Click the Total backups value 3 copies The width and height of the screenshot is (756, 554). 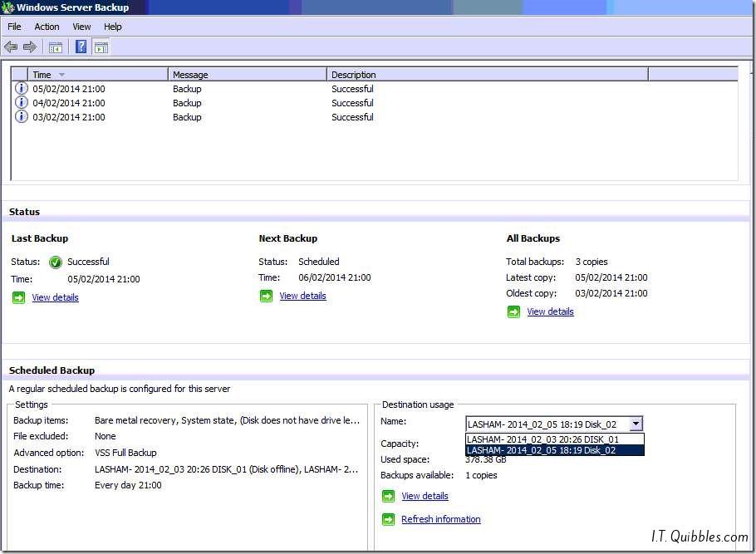[x=592, y=262]
